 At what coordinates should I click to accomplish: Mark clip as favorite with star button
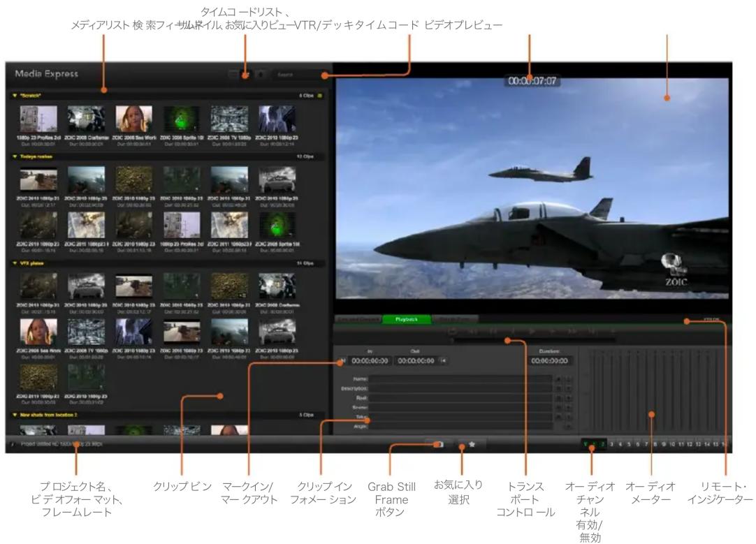click(x=472, y=443)
